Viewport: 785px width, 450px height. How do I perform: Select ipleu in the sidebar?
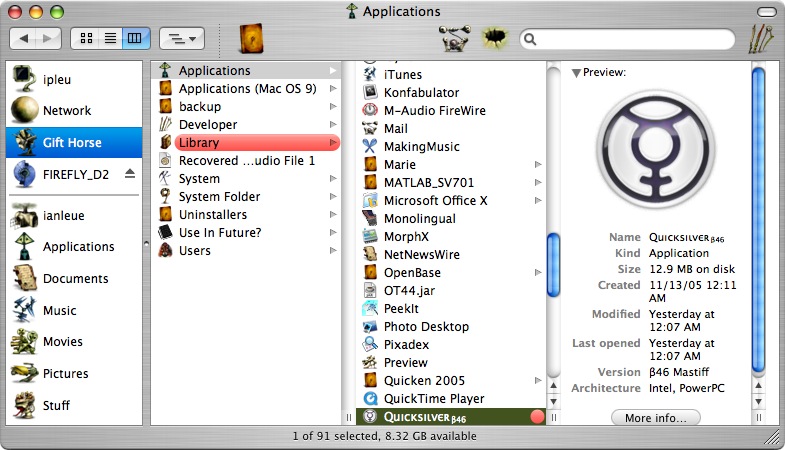(74, 79)
